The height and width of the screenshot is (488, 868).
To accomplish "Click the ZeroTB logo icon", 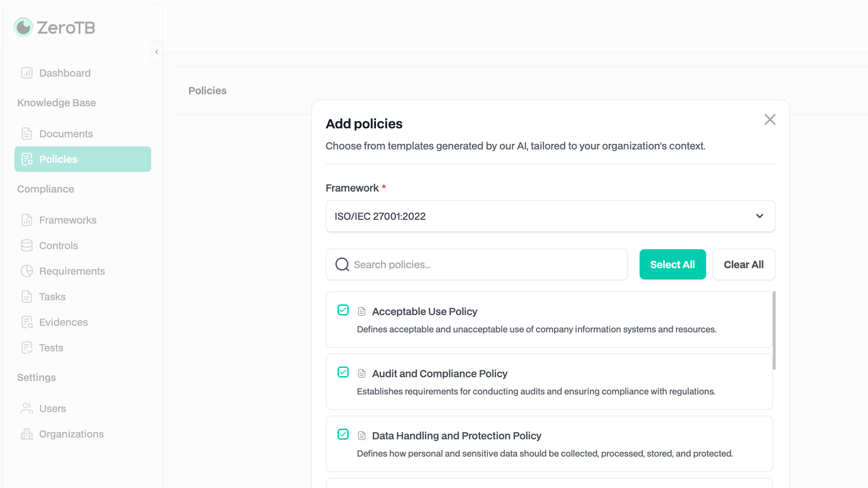I will point(23,27).
